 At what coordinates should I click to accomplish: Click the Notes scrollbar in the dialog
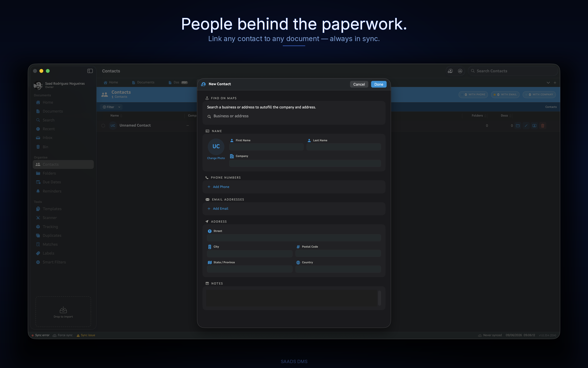(x=379, y=298)
